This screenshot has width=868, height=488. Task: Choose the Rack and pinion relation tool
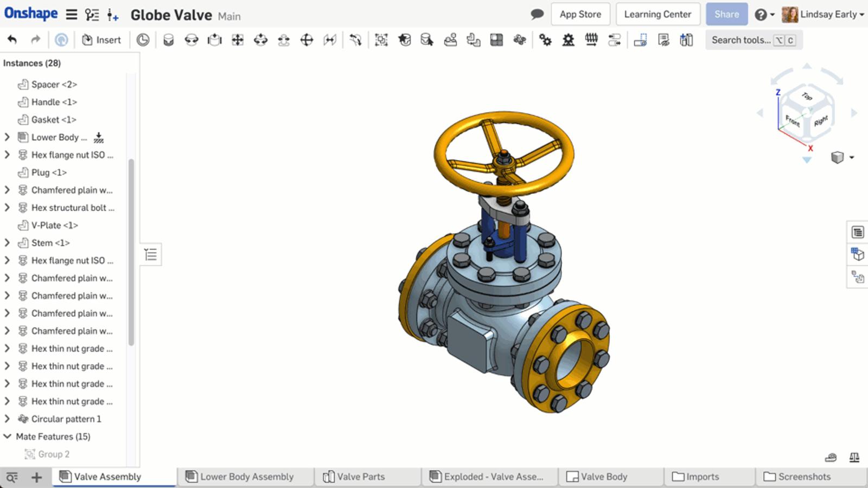tap(568, 40)
